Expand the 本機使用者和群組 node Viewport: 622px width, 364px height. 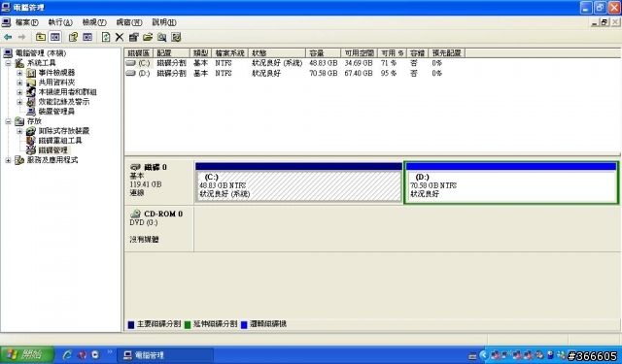coord(19,92)
